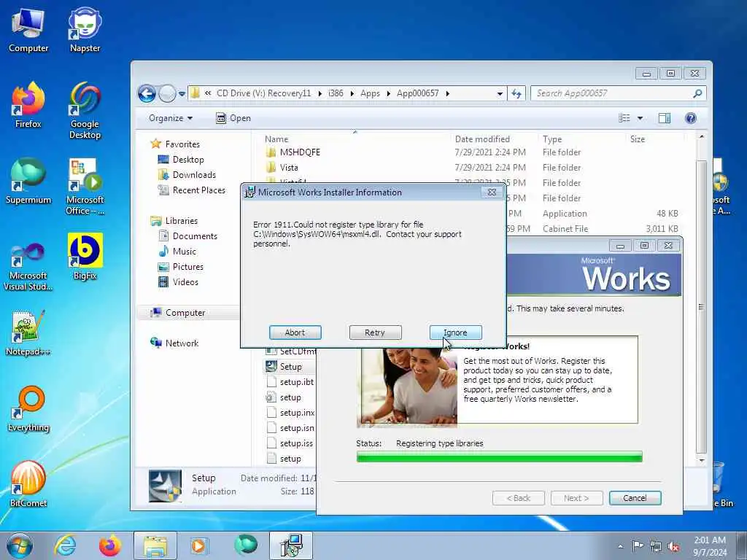The height and width of the screenshot is (560, 747).
Task: Click the Search App000657 field
Action: [x=612, y=93]
